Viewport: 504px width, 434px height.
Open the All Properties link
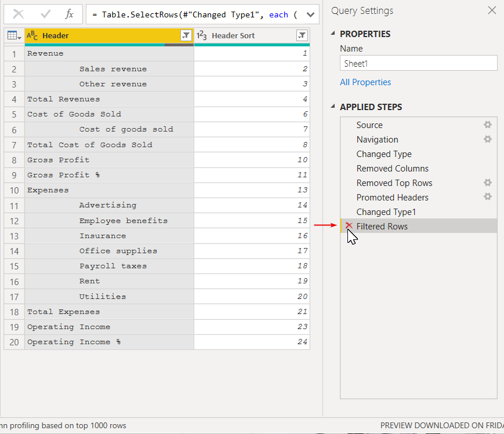[365, 82]
